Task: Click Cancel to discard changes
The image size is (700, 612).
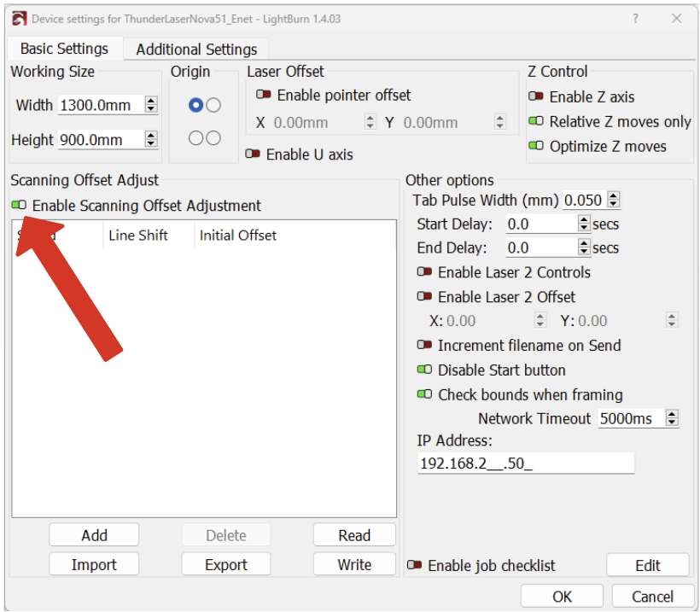Action: (652, 597)
